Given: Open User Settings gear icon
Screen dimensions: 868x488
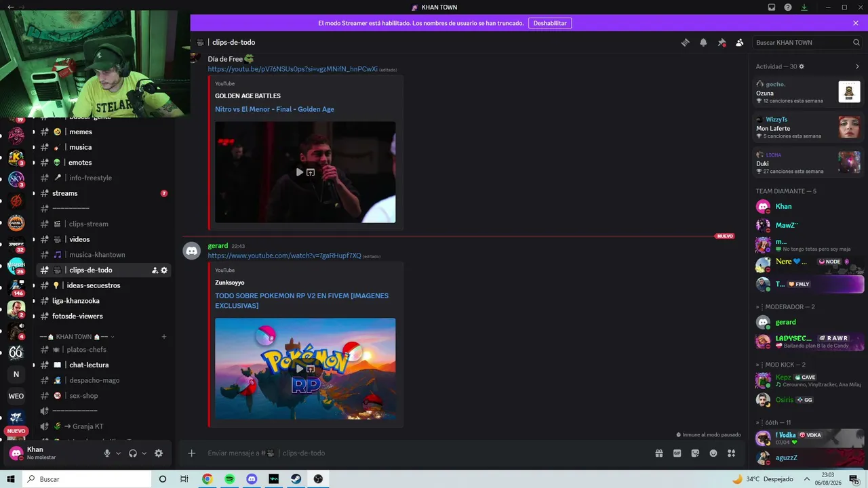Looking at the screenshot, I should coord(159,453).
